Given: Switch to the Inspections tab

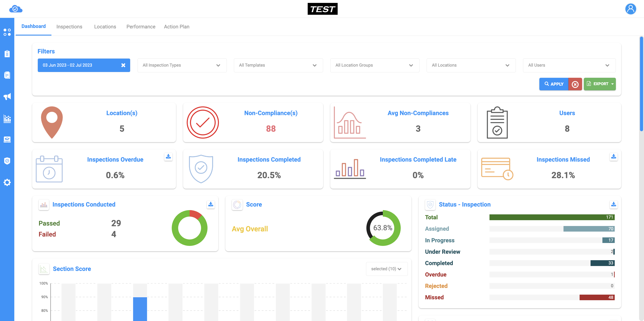Looking at the screenshot, I should point(69,27).
